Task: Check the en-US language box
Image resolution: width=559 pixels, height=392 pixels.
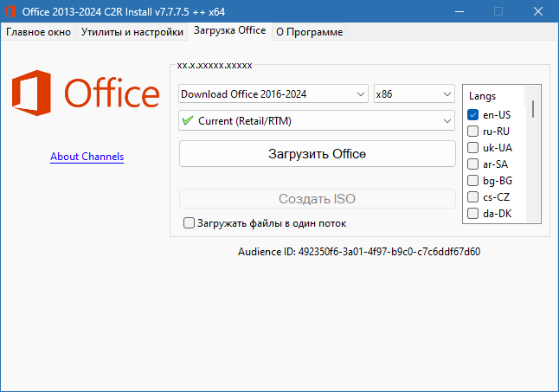Action: [x=472, y=115]
